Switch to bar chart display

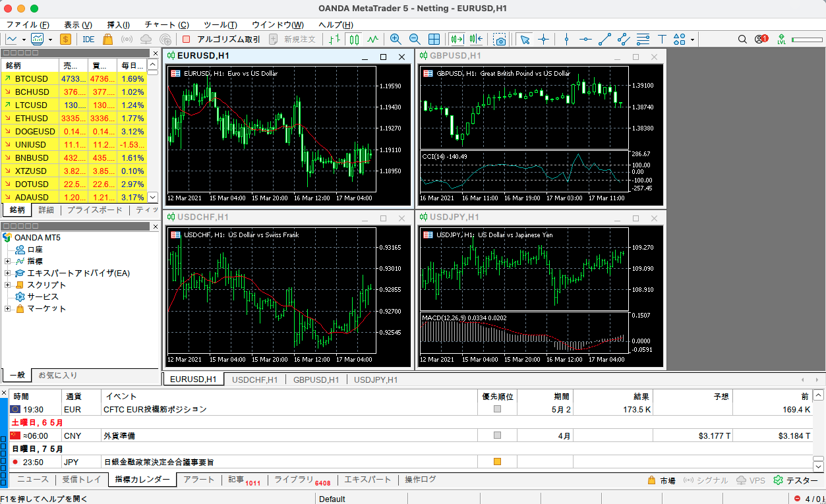tap(335, 40)
